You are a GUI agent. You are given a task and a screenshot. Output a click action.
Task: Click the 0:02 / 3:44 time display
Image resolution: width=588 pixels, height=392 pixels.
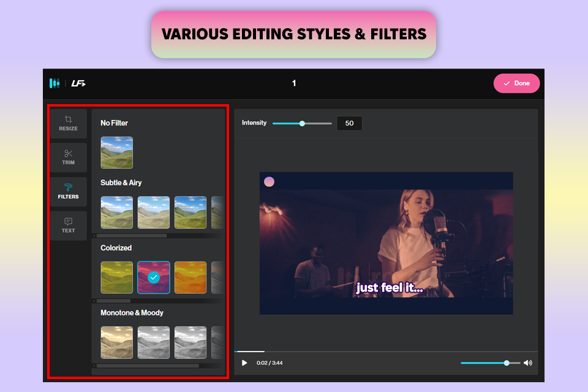269,363
